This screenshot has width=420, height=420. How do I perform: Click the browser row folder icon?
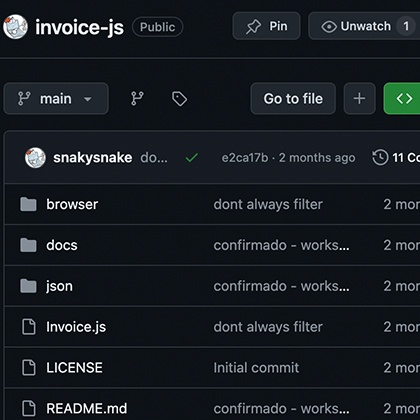pos(28,204)
